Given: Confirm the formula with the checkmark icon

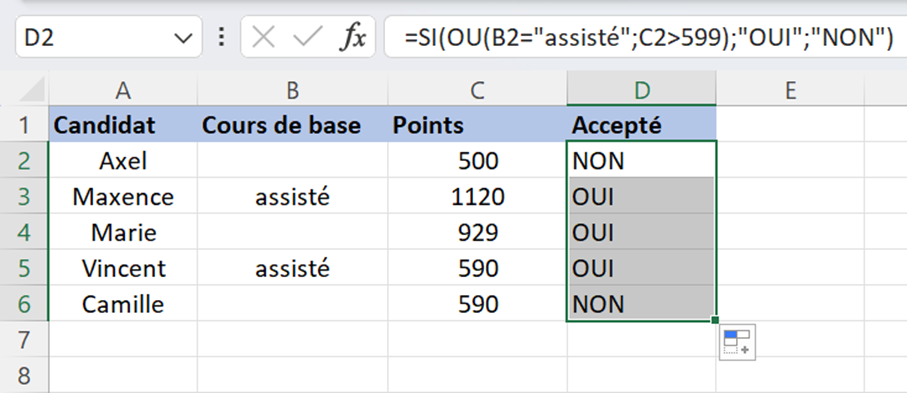Looking at the screenshot, I should (307, 38).
